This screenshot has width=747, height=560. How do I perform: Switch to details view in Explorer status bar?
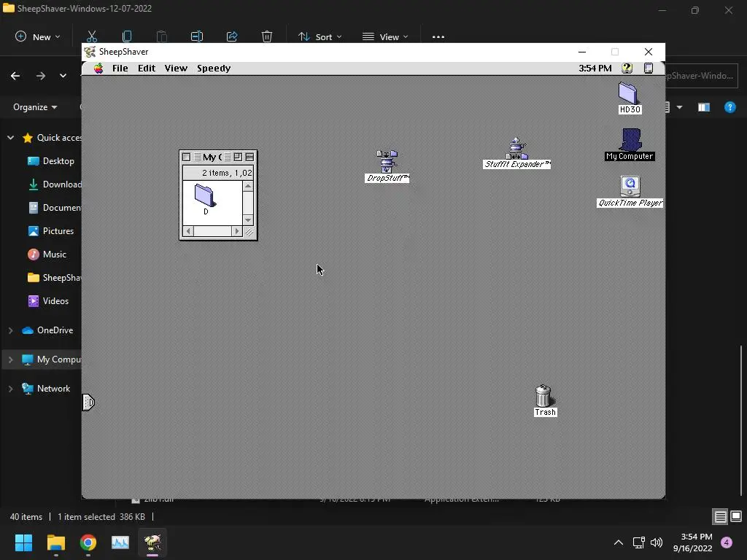(x=720, y=516)
